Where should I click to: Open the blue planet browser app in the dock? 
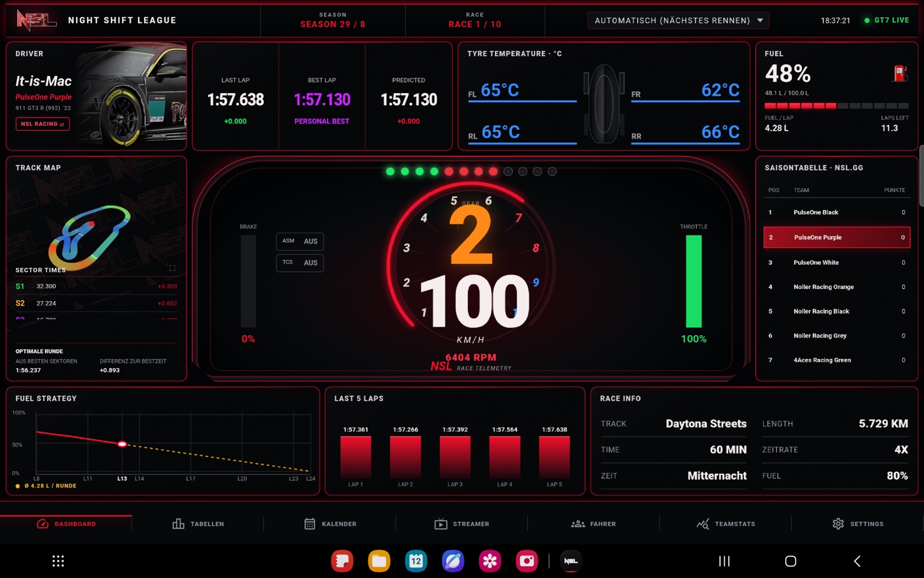point(453,561)
